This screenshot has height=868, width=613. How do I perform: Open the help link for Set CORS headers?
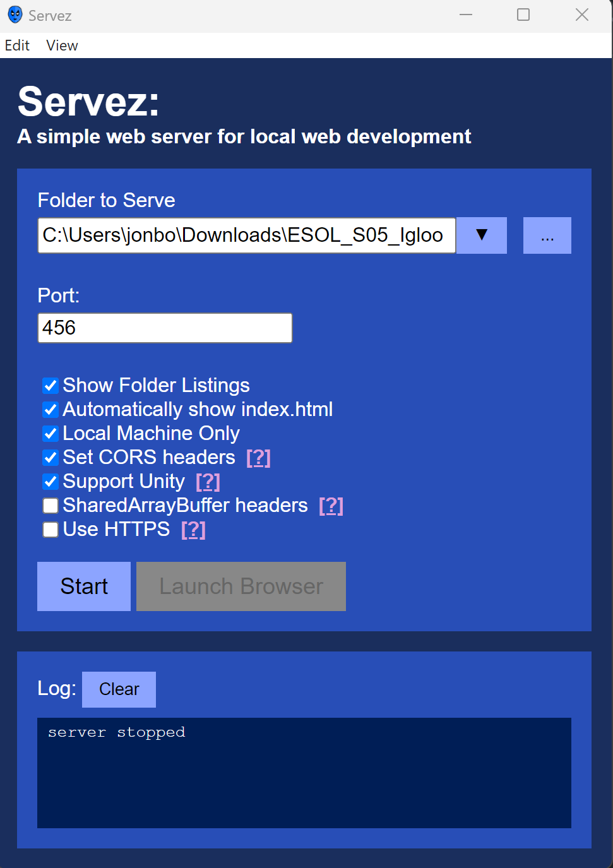click(258, 458)
